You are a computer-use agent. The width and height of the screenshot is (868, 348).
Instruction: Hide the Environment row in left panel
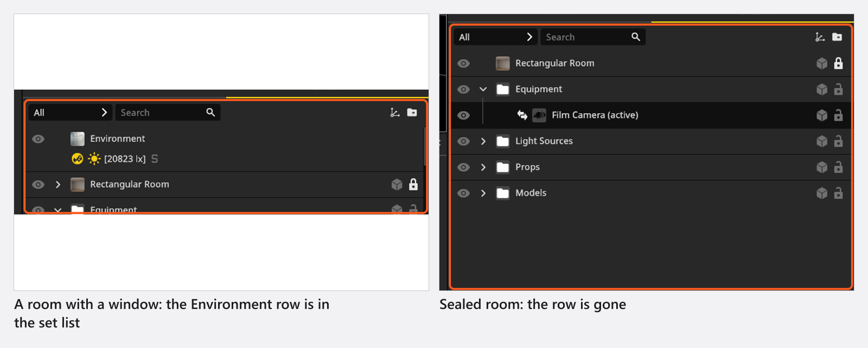(x=38, y=139)
